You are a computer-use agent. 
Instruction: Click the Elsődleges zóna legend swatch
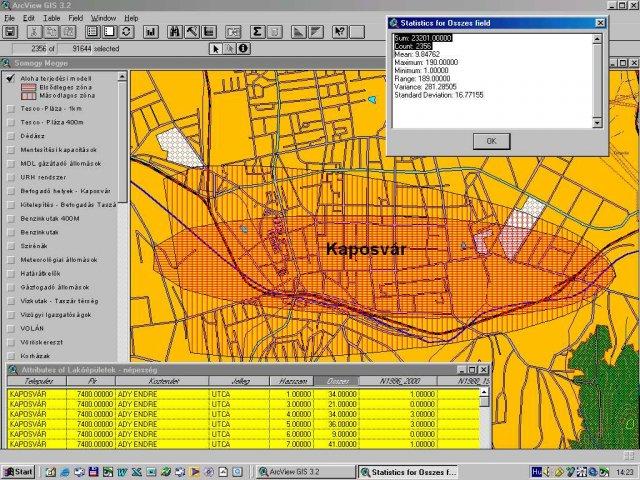pyautogui.click(x=30, y=87)
